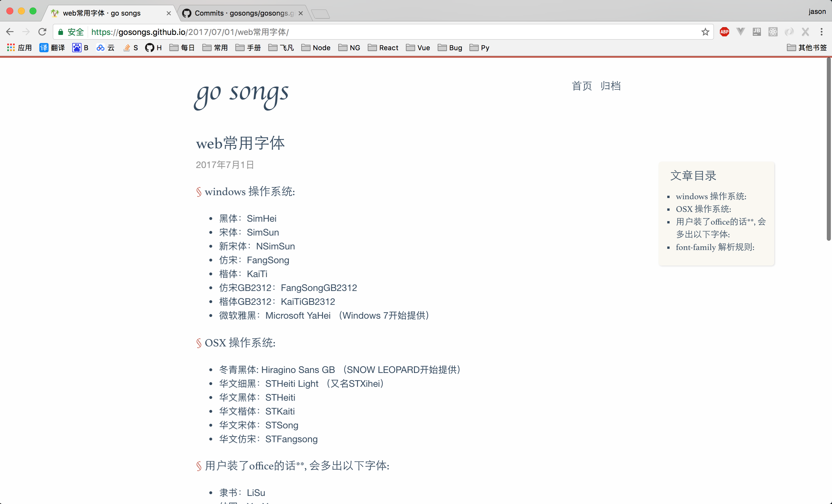Jump to font-family 解析规则 in the table of contents
The image size is (832, 504).
tap(715, 247)
